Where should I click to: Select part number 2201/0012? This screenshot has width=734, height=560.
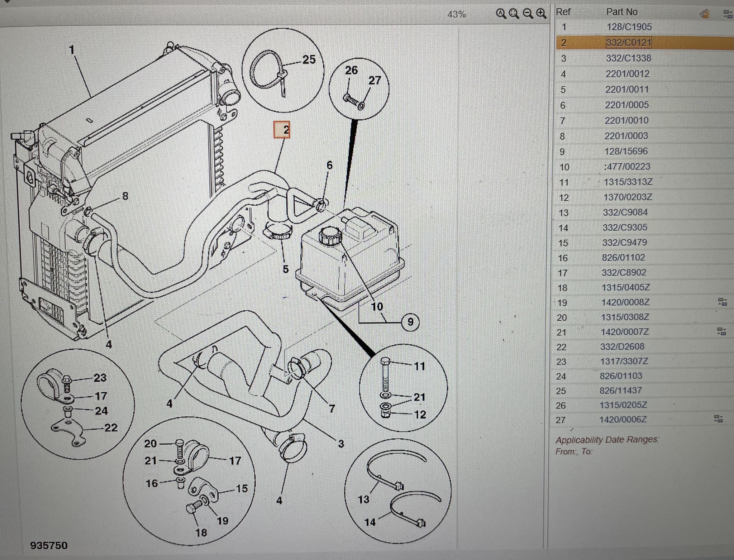click(628, 74)
